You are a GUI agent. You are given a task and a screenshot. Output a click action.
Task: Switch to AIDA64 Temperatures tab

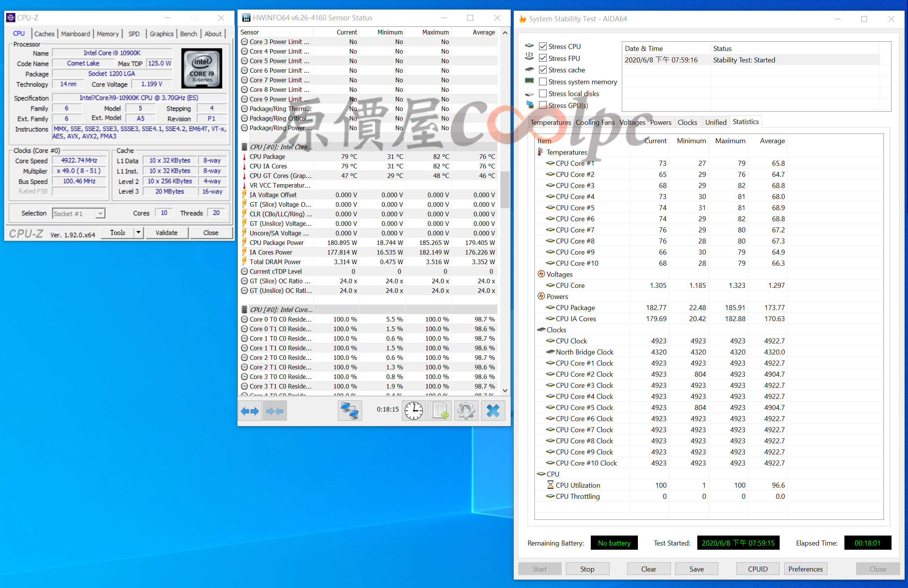(551, 122)
